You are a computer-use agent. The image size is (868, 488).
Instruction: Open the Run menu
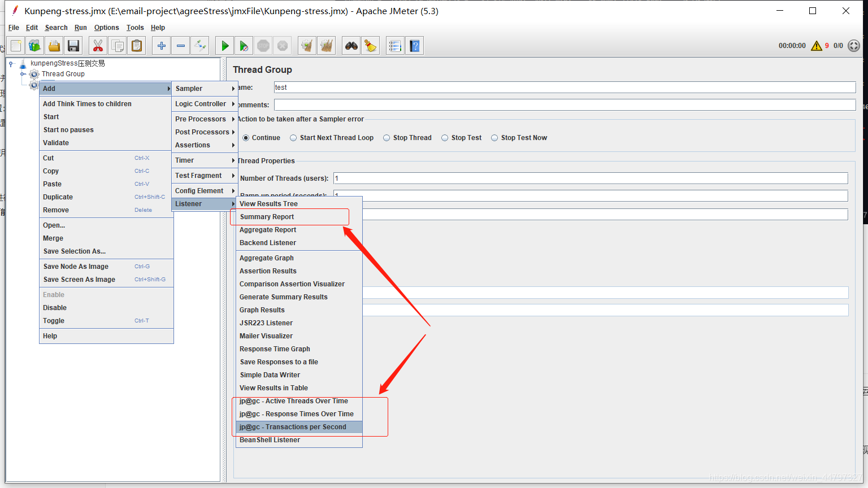coord(81,28)
